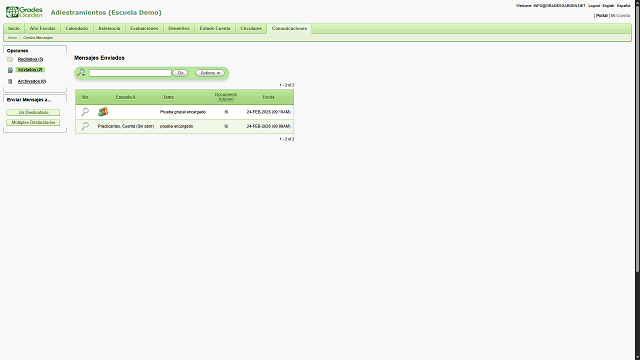The height and width of the screenshot is (360, 640).
Task: Click the Logout link
Action: tap(594, 6)
